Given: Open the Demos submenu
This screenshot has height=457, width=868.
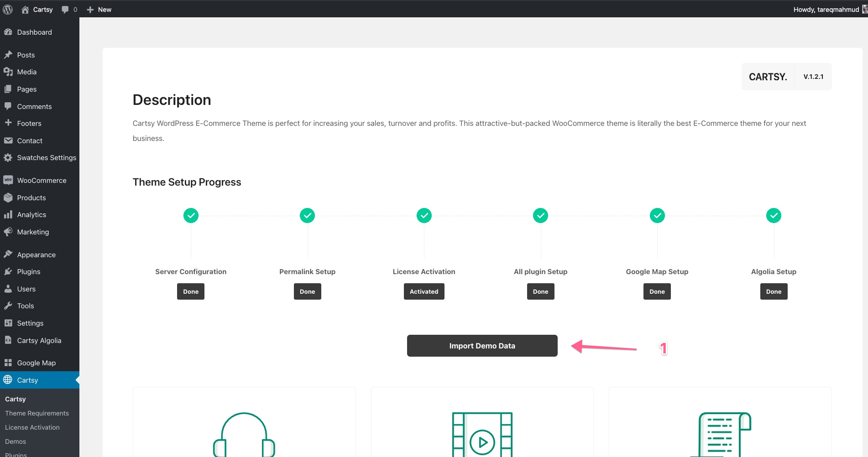Looking at the screenshot, I should pyautogui.click(x=16, y=441).
